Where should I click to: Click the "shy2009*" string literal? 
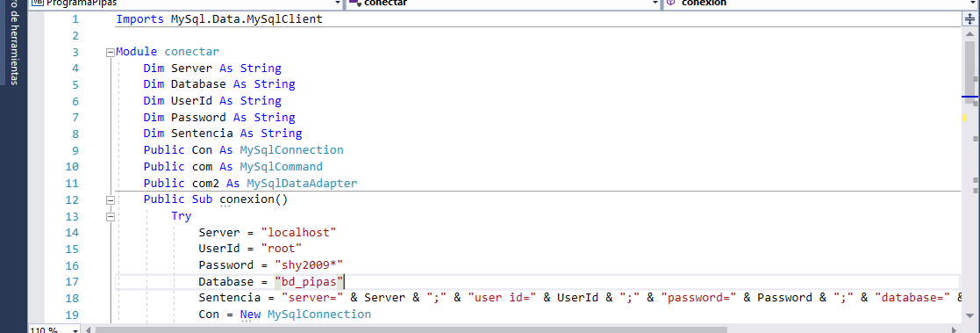click(310, 265)
